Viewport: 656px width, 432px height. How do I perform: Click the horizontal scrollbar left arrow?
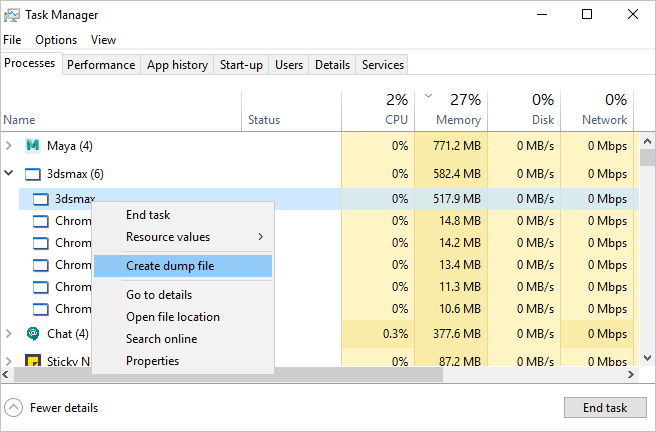(6, 374)
